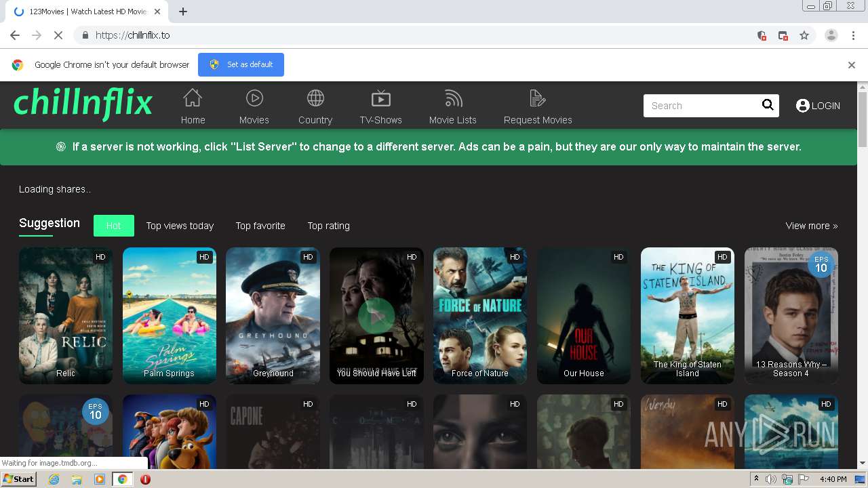The height and width of the screenshot is (488, 868).
Task: Open the Our House movie poster
Action: click(584, 315)
